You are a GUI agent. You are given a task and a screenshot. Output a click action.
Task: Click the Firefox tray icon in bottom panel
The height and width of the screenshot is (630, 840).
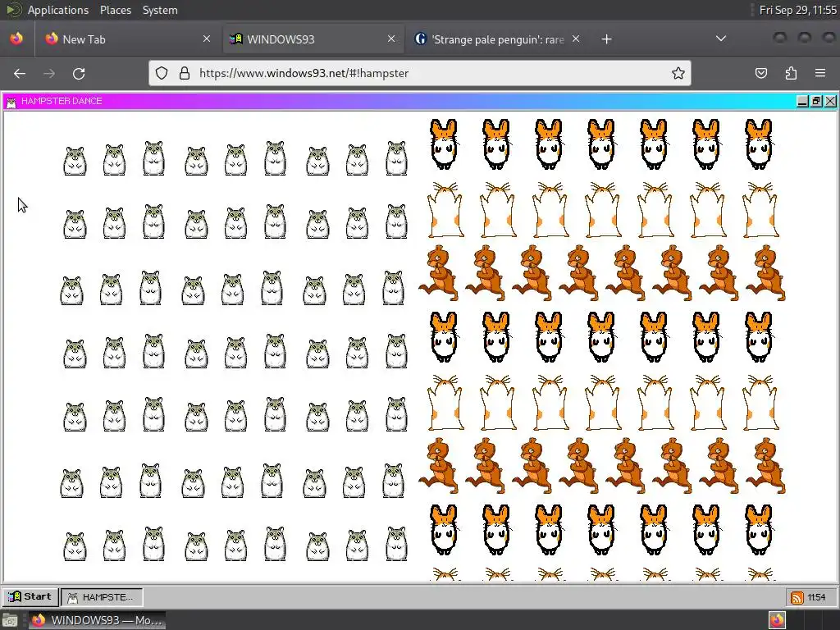click(777, 620)
